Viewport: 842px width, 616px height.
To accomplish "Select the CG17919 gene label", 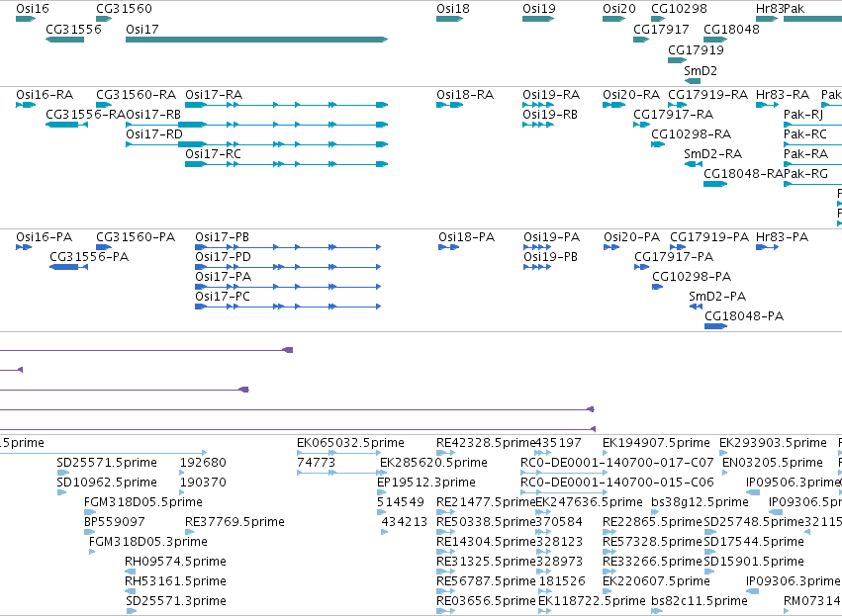I will tap(696, 49).
